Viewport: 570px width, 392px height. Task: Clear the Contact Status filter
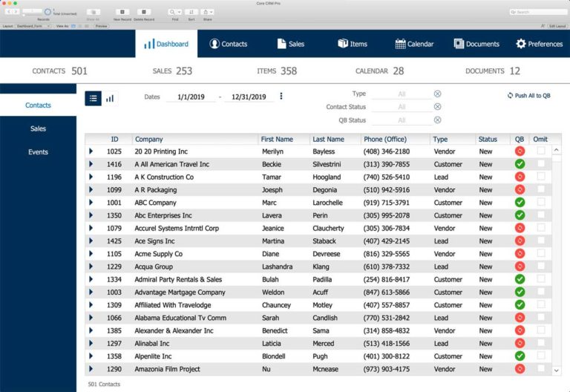[x=437, y=107]
